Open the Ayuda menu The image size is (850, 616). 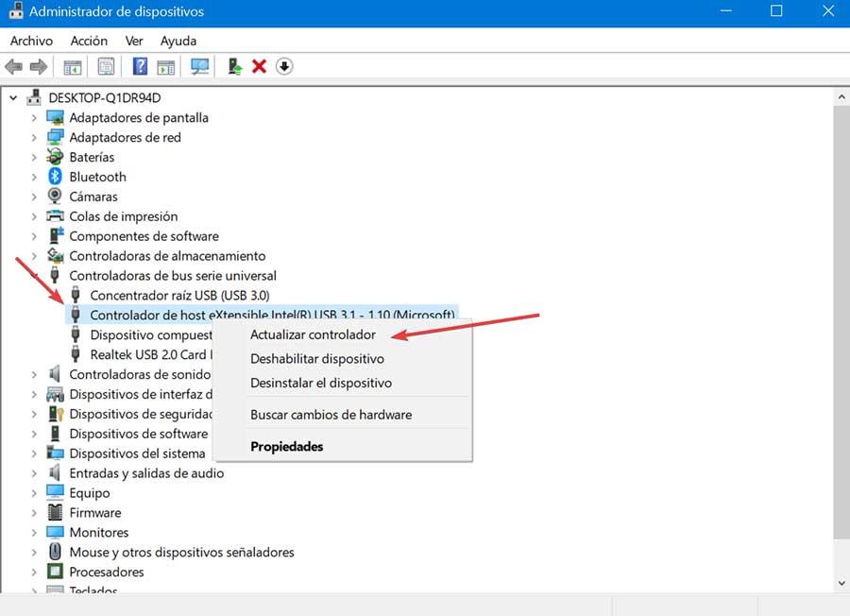[x=178, y=41]
